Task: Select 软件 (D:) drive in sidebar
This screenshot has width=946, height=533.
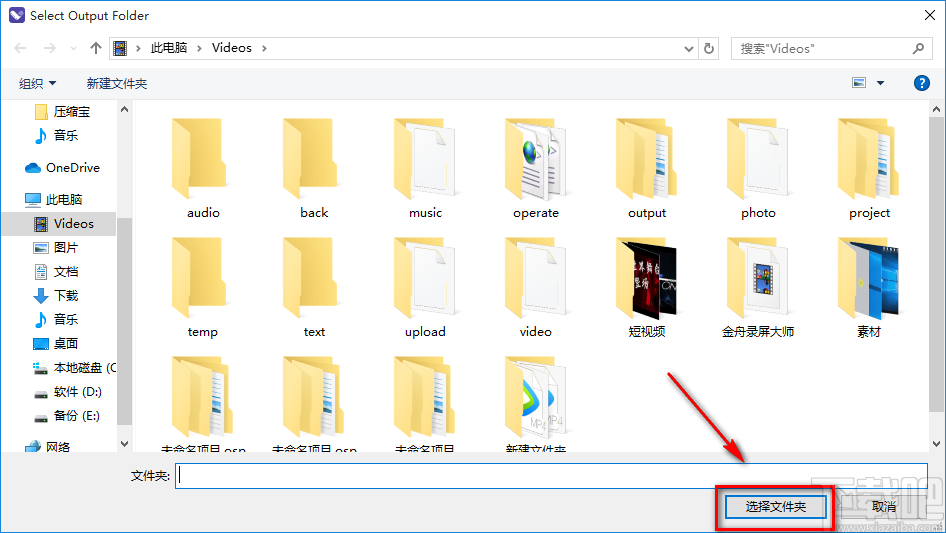Action: [x=68, y=392]
